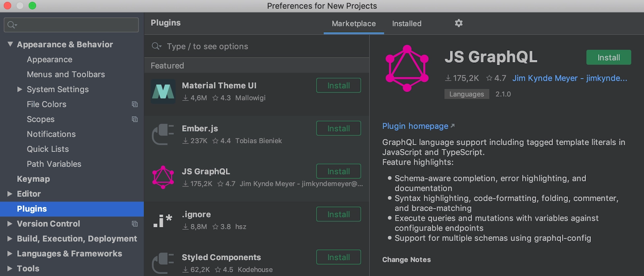Click the Ember.js plugin plug icon
The width and height of the screenshot is (644, 276).
(163, 135)
